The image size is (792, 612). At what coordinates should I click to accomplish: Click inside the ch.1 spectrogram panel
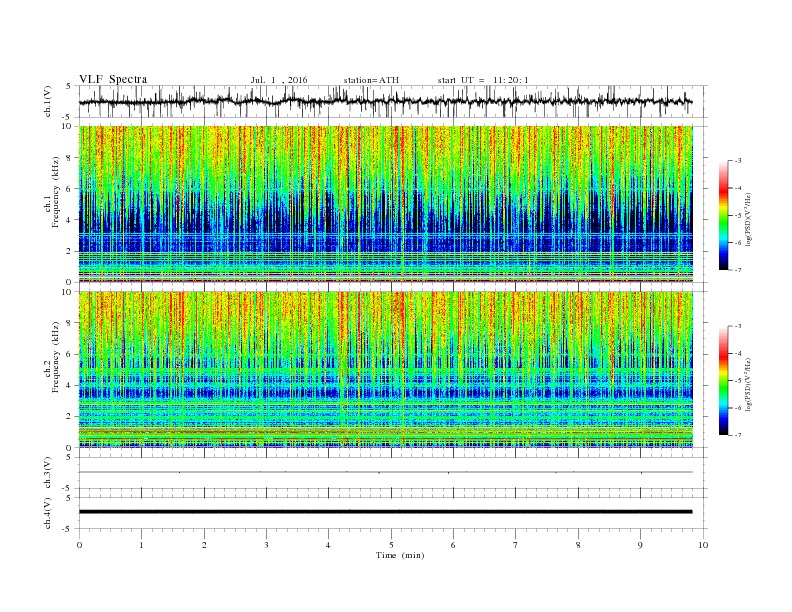[x=386, y=204]
